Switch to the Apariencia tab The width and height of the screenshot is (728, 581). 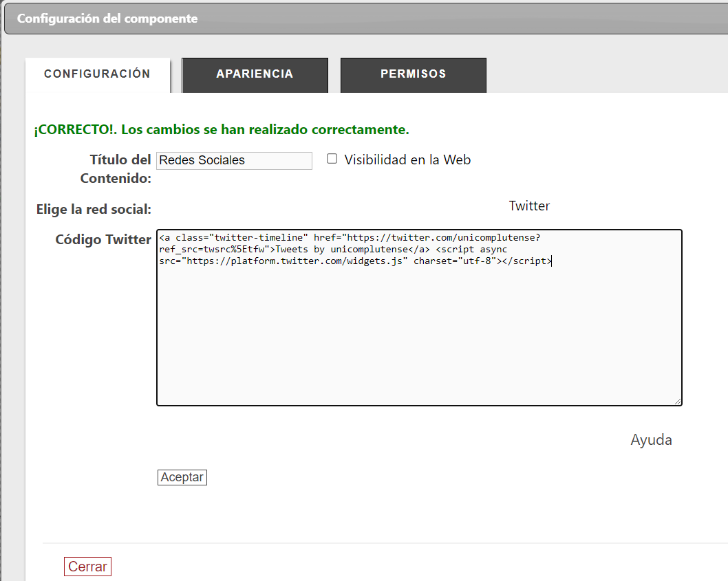(x=255, y=74)
